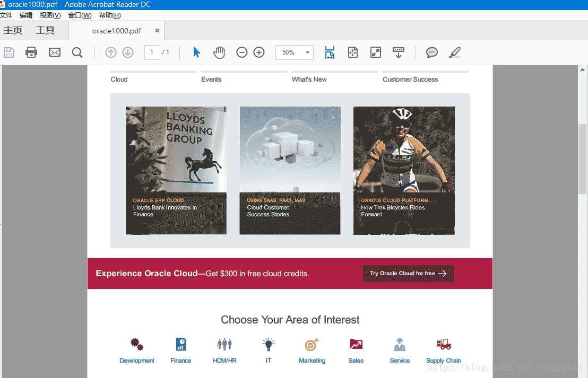This screenshot has width=588, height=378.
Task: Click Try Oracle Cloud for free
Action: point(409,274)
